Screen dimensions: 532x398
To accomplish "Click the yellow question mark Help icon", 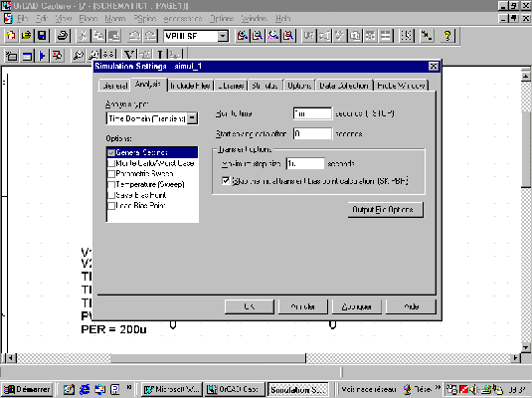I will coord(447,36).
